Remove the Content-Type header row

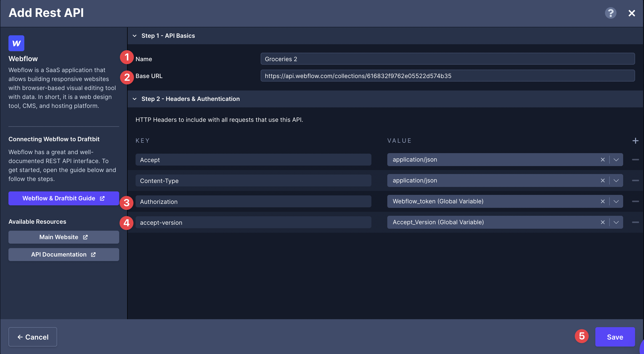635,180
